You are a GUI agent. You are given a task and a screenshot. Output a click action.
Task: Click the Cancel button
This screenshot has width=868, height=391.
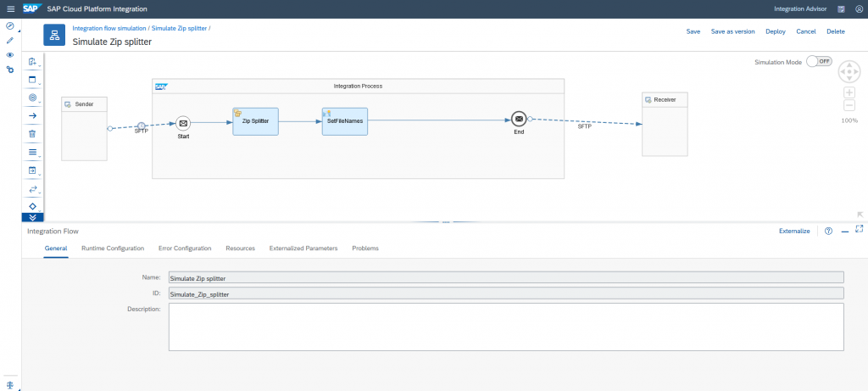(x=806, y=31)
